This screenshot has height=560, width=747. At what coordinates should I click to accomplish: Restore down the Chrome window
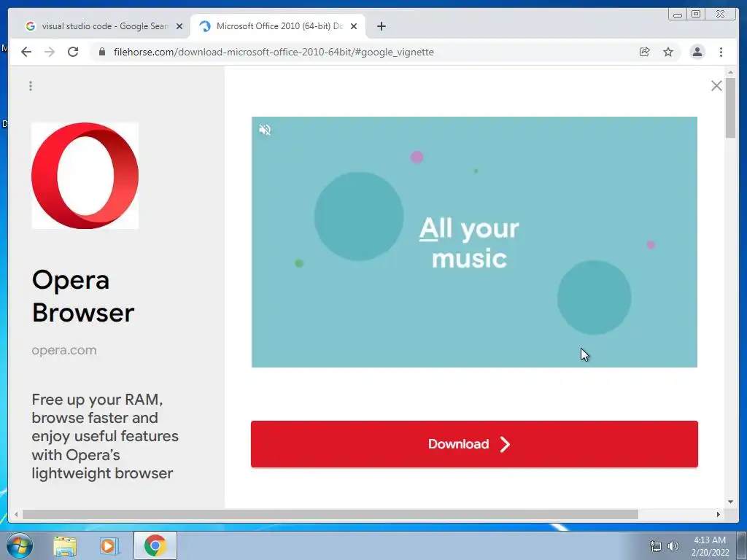pos(696,15)
